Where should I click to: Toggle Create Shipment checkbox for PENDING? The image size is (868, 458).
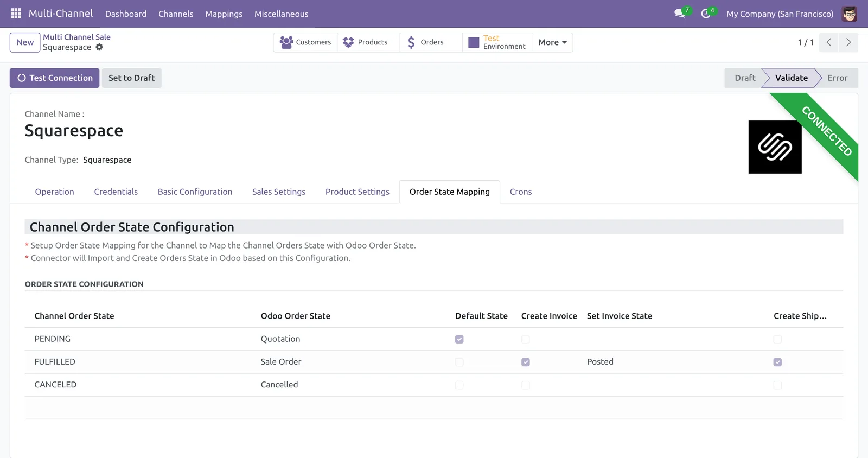coord(777,339)
